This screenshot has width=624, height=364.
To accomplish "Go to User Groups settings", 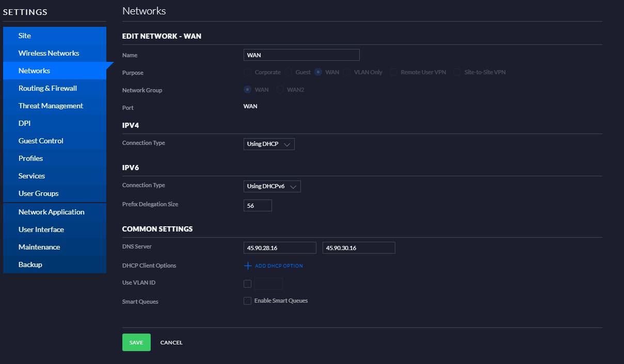I will [x=55, y=193].
